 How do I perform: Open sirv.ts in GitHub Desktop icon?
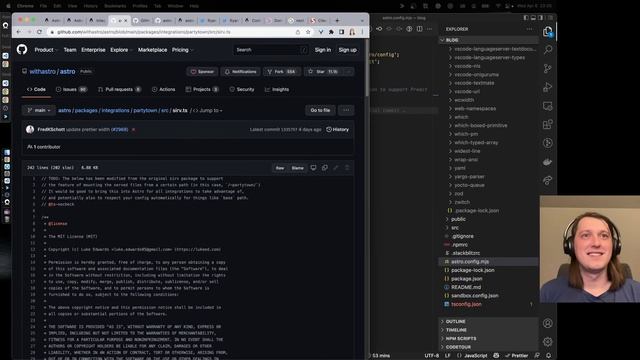coord(313,168)
